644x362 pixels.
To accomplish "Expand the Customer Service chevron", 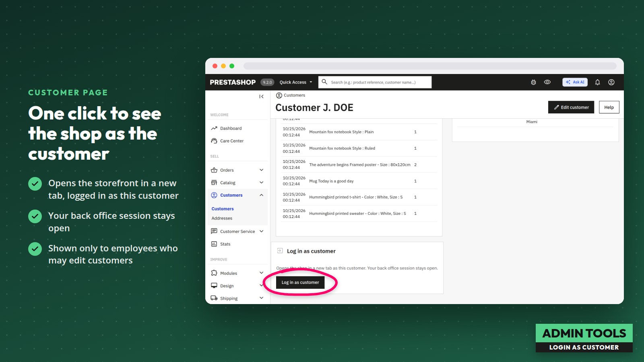I will point(261,231).
